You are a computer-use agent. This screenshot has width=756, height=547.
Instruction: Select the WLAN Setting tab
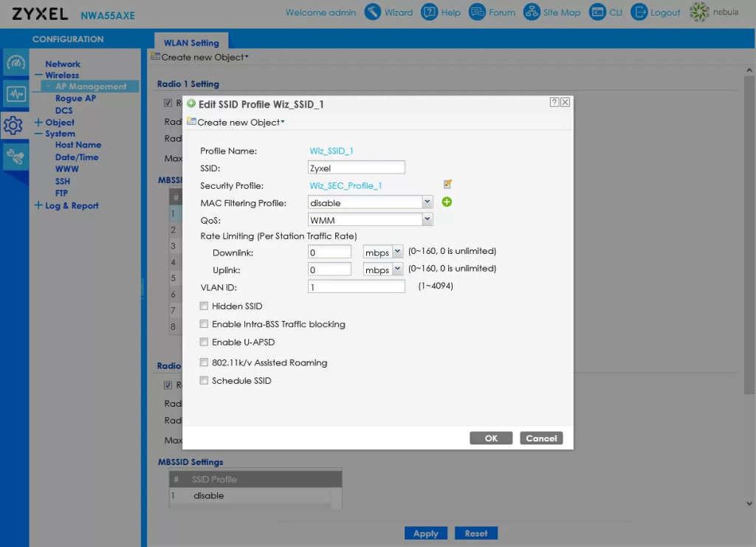click(191, 43)
